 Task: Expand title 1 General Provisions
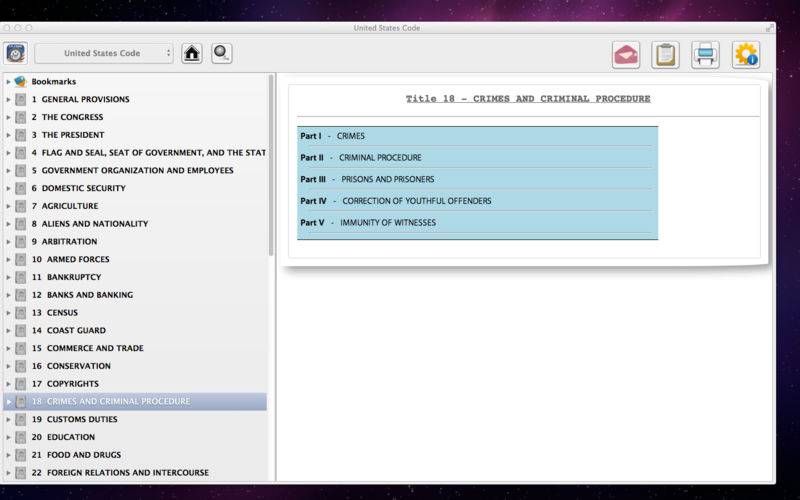click(8, 99)
